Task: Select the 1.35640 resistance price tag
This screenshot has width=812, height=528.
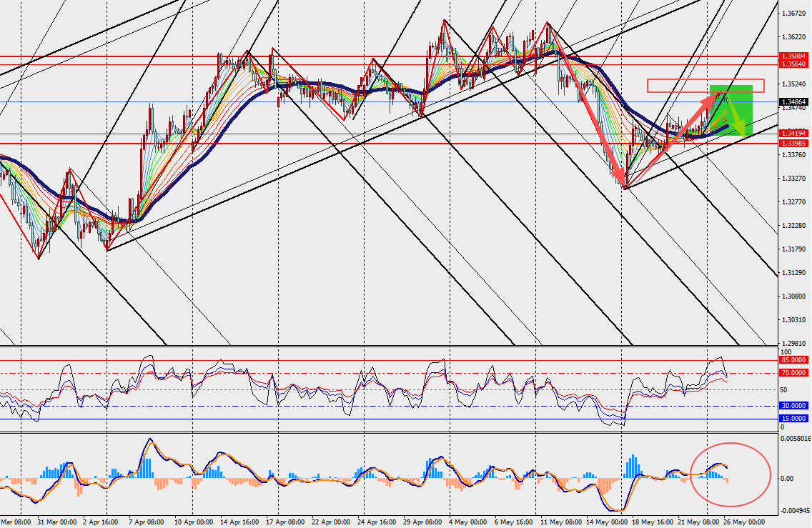Action: [794, 64]
